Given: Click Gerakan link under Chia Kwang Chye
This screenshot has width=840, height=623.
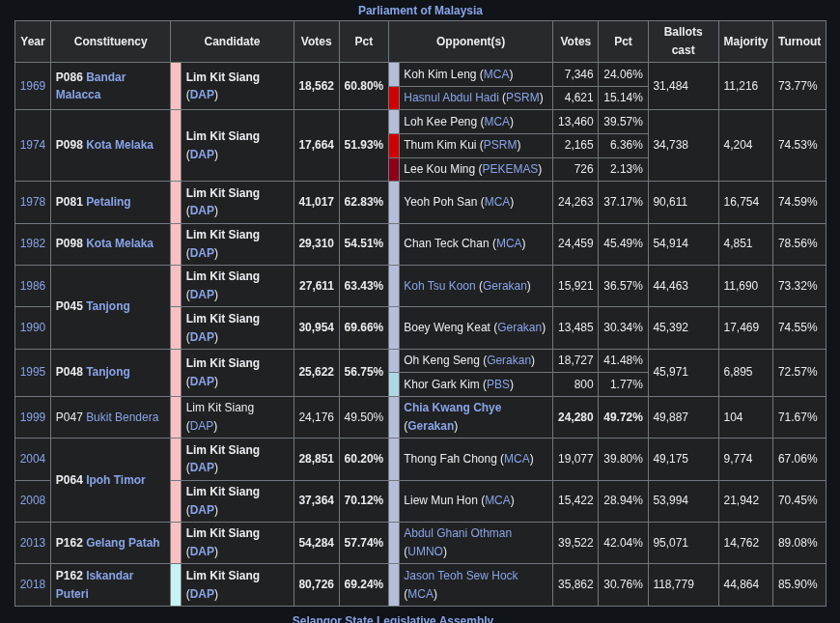Looking at the screenshot, I should [x=431, y=426].
